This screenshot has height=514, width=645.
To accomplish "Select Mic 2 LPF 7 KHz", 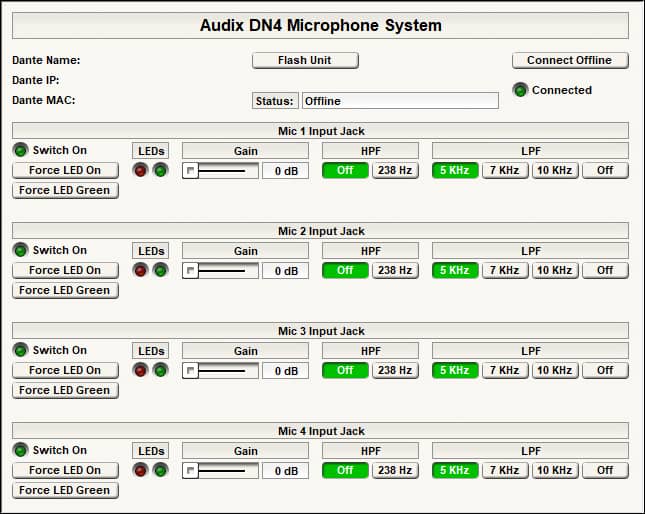I will (x=505, y=270).
